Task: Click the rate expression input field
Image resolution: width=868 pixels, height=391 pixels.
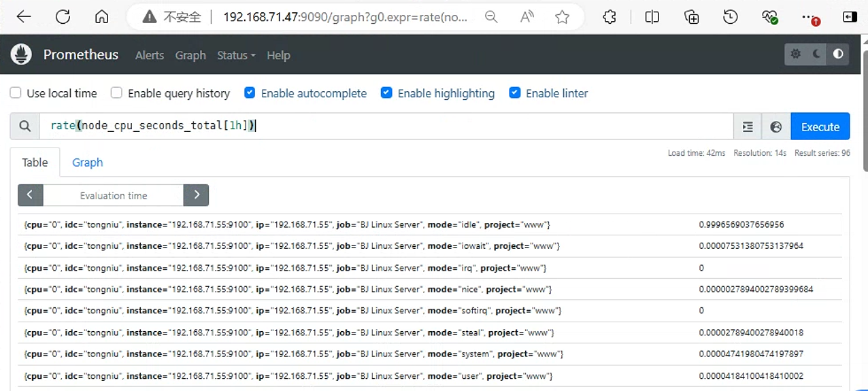Action: (386, 126)
